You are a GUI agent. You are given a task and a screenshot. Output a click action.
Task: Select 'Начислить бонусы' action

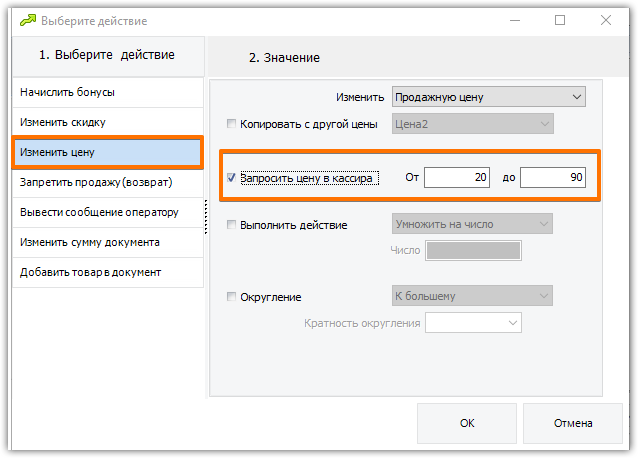point(108,92)
